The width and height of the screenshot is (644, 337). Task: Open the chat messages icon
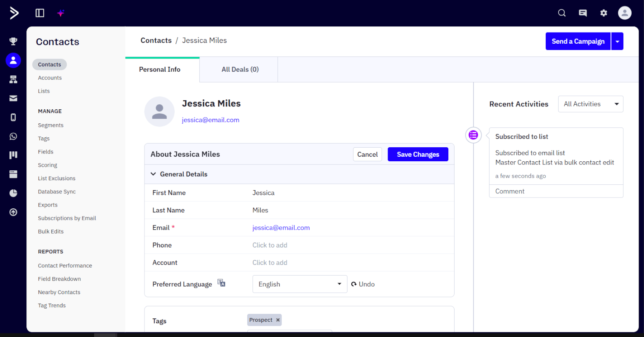coord(582,13)
